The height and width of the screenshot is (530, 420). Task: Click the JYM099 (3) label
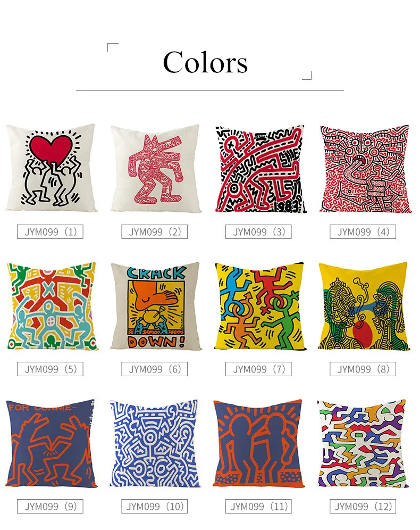[x=258, y=232]
